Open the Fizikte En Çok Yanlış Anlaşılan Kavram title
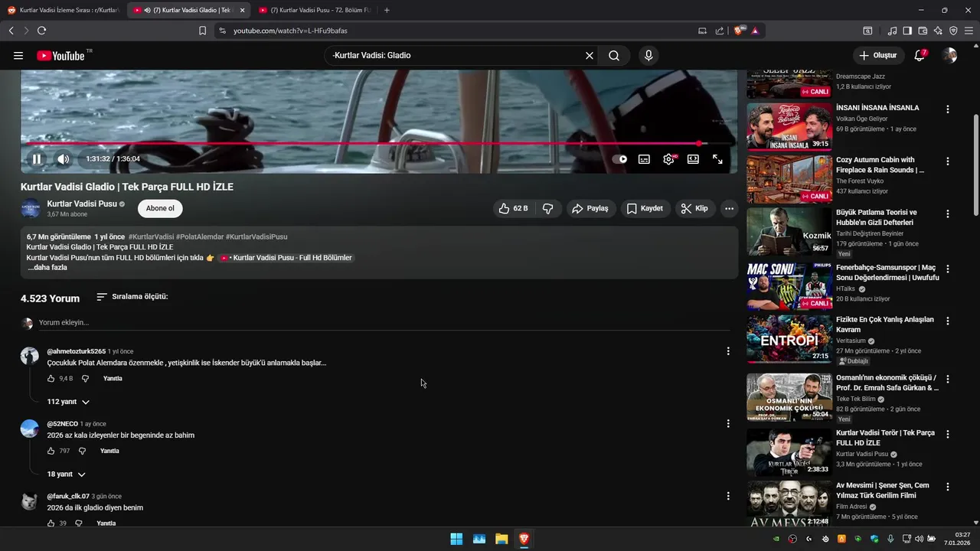 click(885, 324)
